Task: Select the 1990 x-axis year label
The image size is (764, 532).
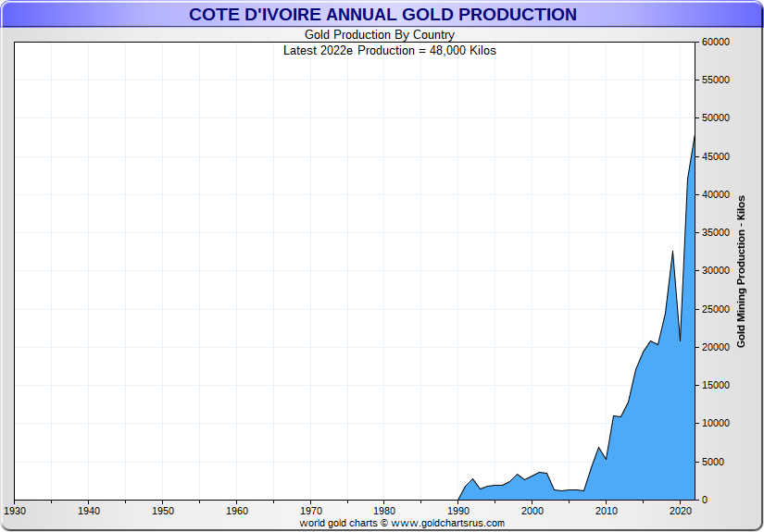Action: coord(458,511)
